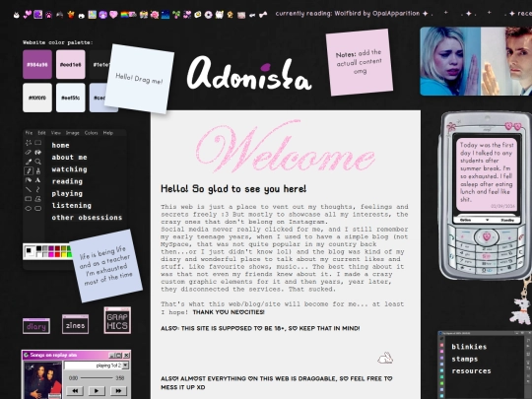
Task: Open the blinkies link
Action: point(469,347)
